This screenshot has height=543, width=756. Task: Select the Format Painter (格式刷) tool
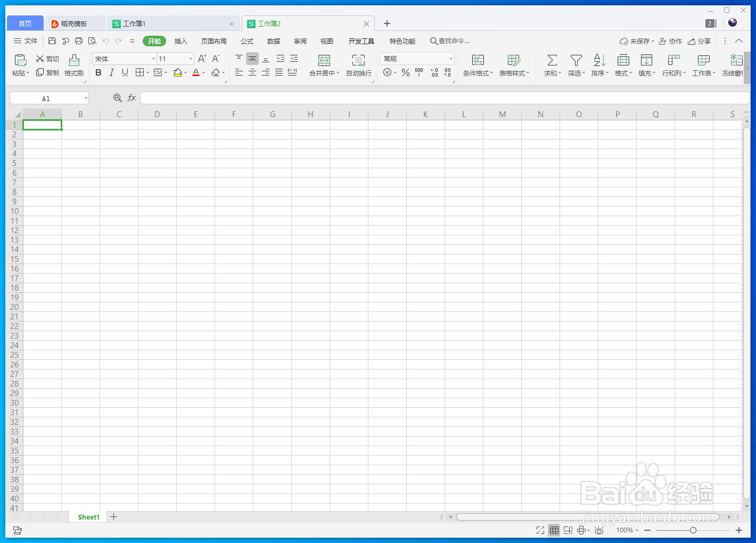[x=74, y=65]
